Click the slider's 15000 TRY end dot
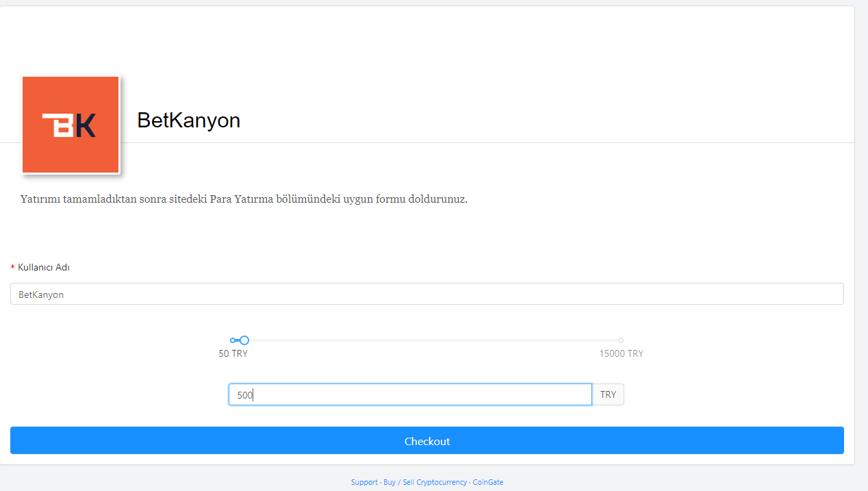The image size is (868, 491). [621, 340]
